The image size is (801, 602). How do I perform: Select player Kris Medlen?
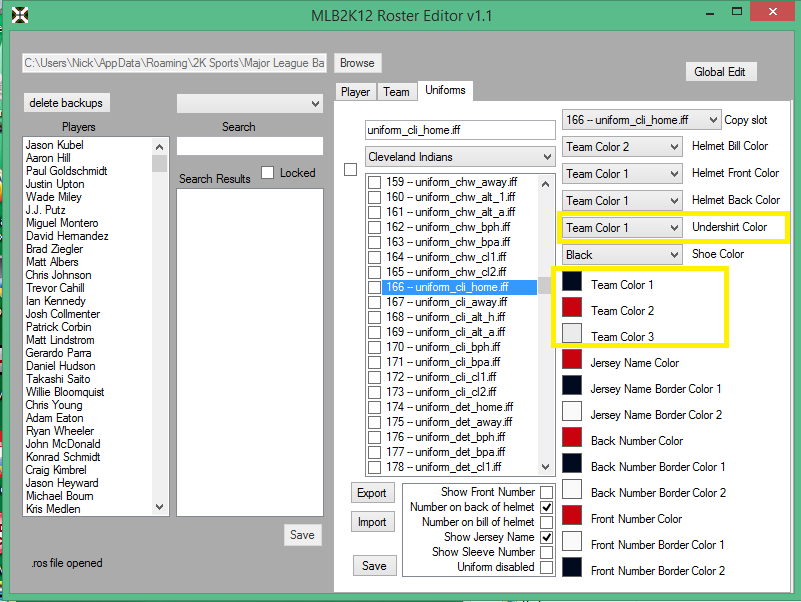[53, 509]
